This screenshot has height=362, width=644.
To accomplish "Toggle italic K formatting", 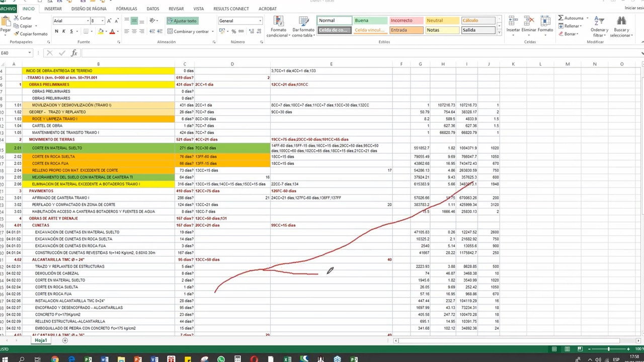I will pyautogui.click(x=64, y=31).
